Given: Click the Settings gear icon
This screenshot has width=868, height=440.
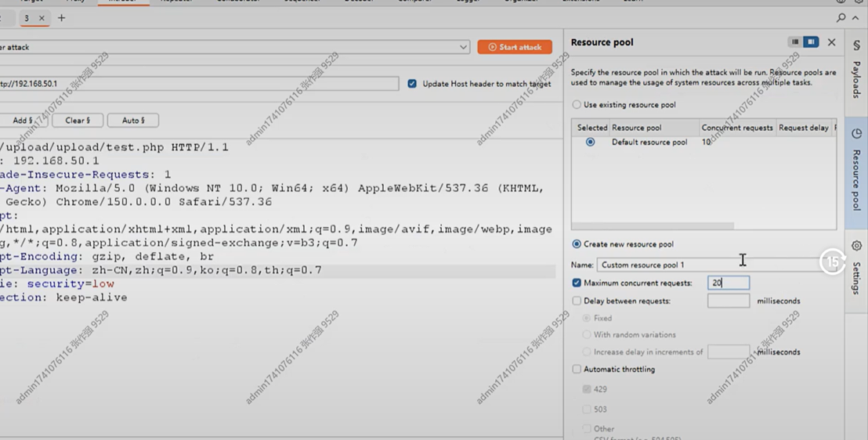Looking at the screenshot, I should pos(856,246).
